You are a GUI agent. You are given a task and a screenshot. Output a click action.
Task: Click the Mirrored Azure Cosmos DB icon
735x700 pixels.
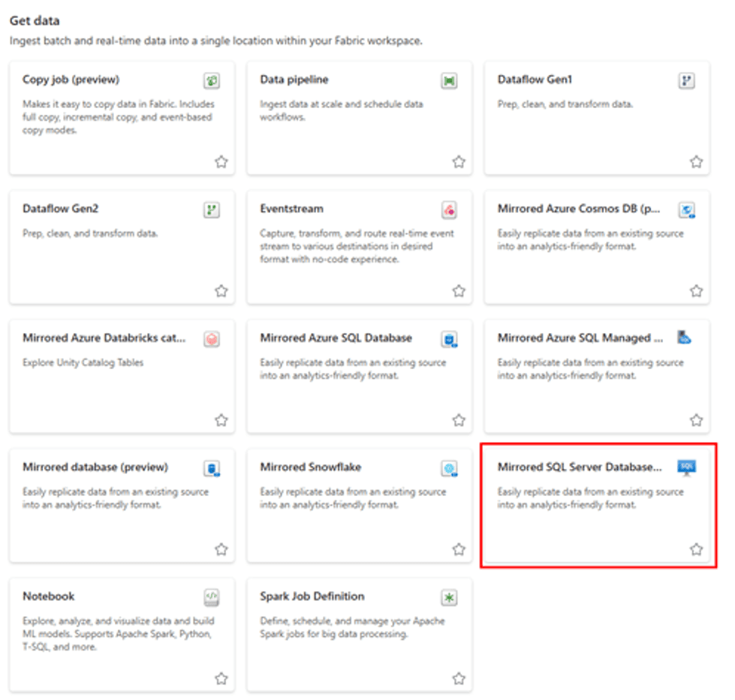tap(687, 209)
